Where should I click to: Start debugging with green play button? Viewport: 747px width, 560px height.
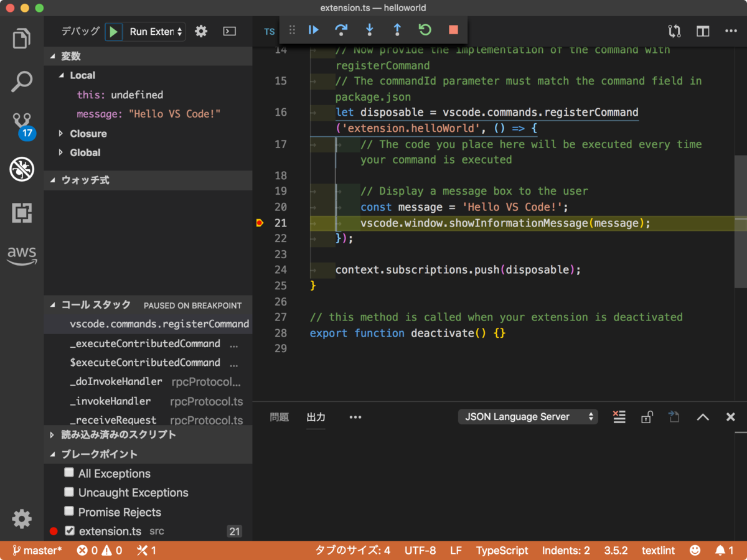coord(113,31)
